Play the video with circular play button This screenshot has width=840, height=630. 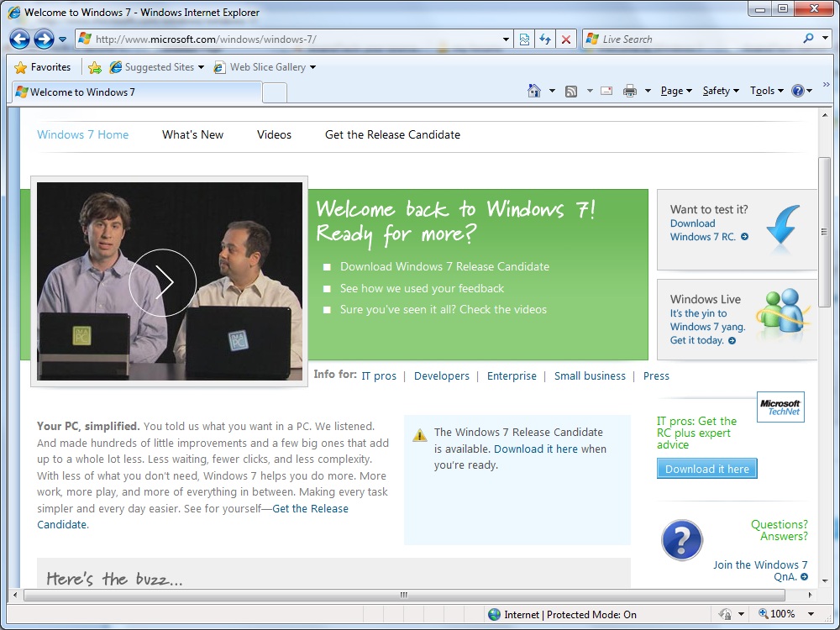click(x=163, y=281)
